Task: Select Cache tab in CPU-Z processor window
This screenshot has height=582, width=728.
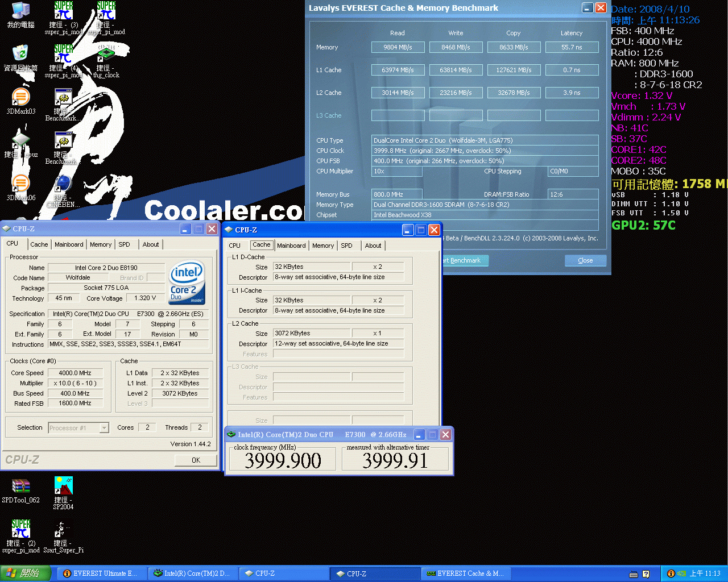Action: (x=39, y=244)
